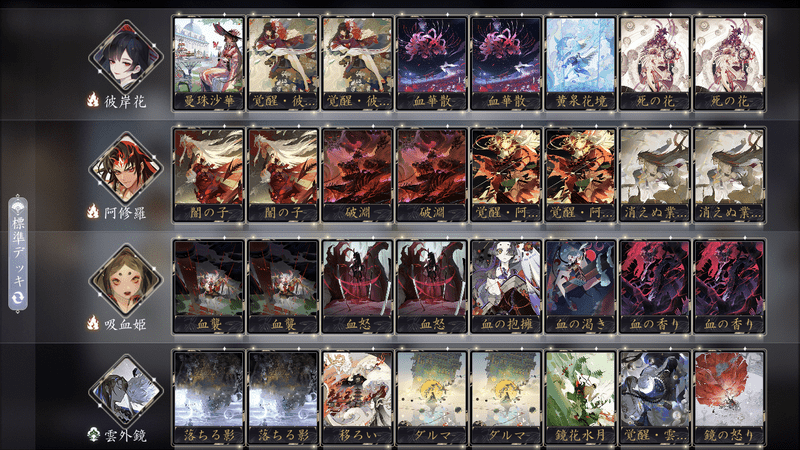Select the 吸血姫 character portrait

tap(126, 279)
